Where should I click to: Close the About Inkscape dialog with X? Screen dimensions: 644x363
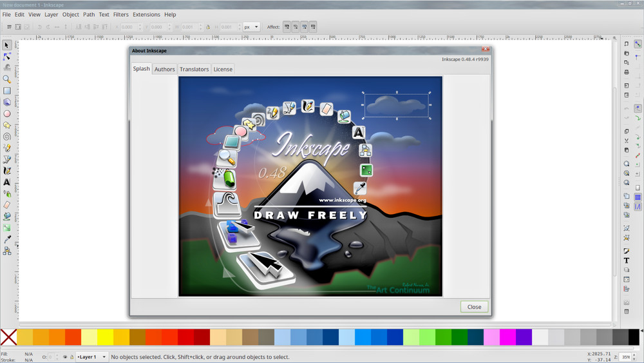(486, 50)
